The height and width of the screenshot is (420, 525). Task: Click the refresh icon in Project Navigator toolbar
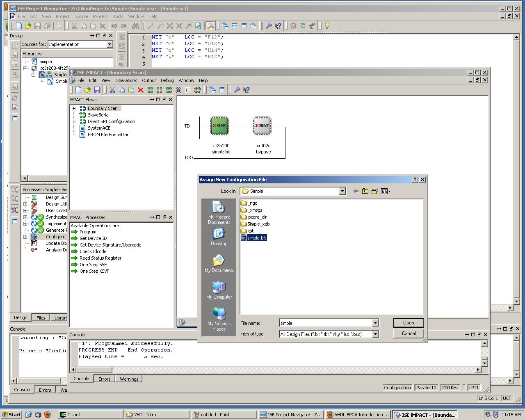[x=198, y=26]
